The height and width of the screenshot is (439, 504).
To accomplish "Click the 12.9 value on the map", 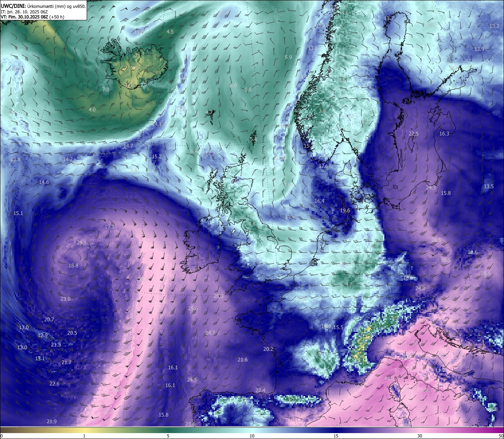I will click(43, 335).
